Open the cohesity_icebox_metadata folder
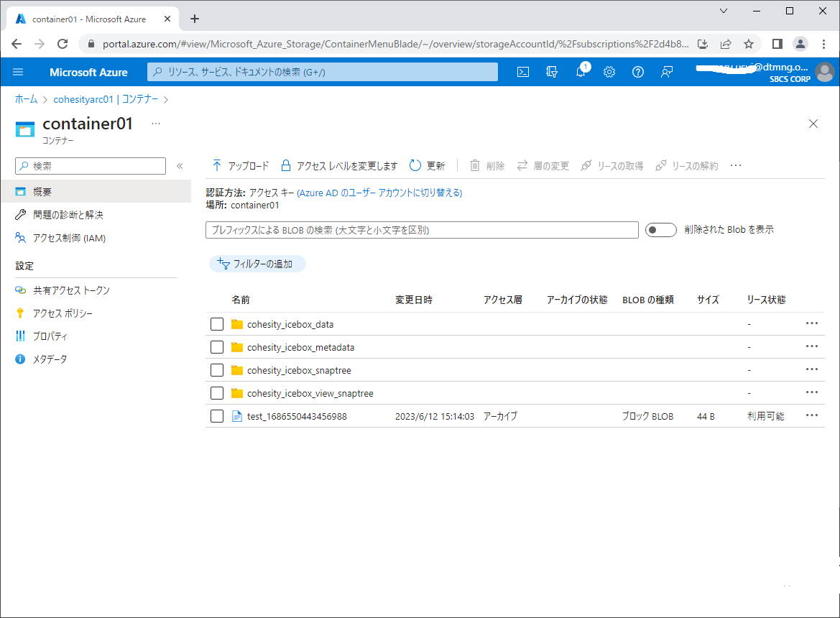The image size is (840, 618). click(x=300, y=348)
